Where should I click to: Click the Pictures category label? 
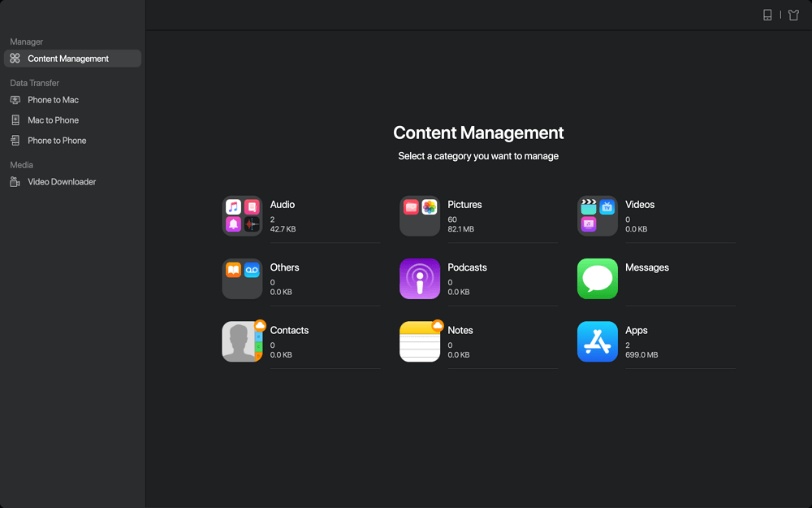[x=464, y=205]
